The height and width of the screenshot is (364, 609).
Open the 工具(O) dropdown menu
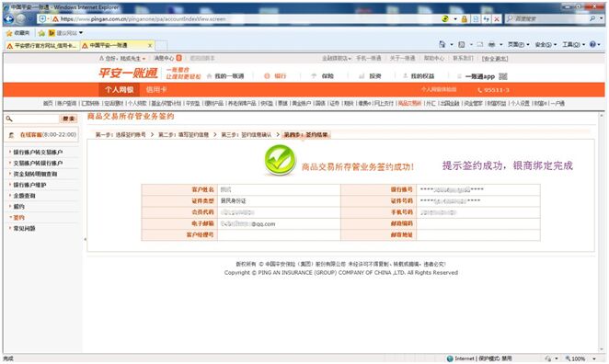click(573, 45)
